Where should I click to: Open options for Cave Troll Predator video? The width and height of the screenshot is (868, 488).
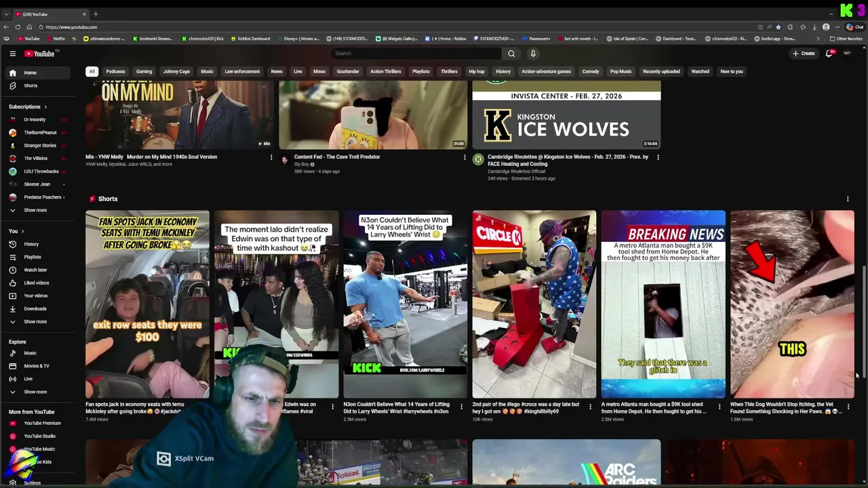465,157
